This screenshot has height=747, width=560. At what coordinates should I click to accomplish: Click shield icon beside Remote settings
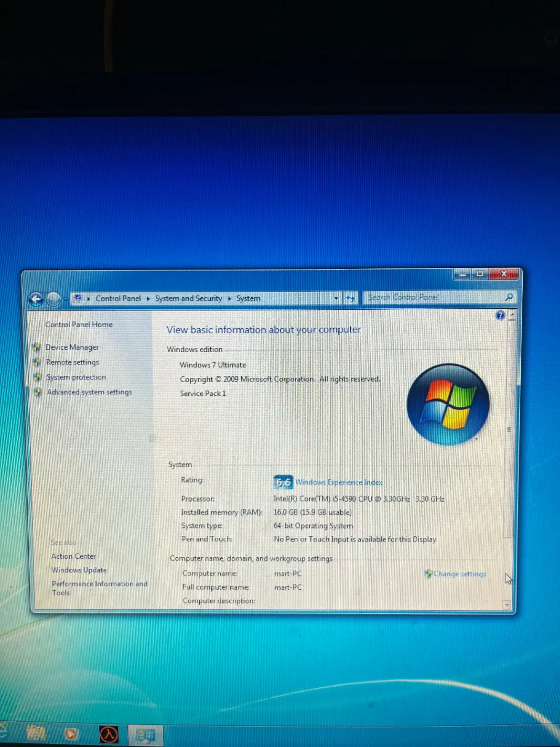[x=37, y=362]
